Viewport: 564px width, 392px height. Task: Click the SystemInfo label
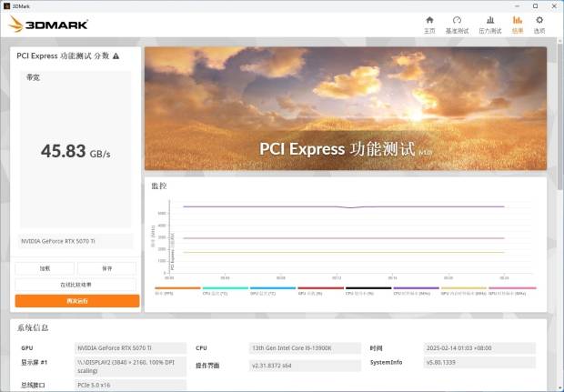(386, 362)
